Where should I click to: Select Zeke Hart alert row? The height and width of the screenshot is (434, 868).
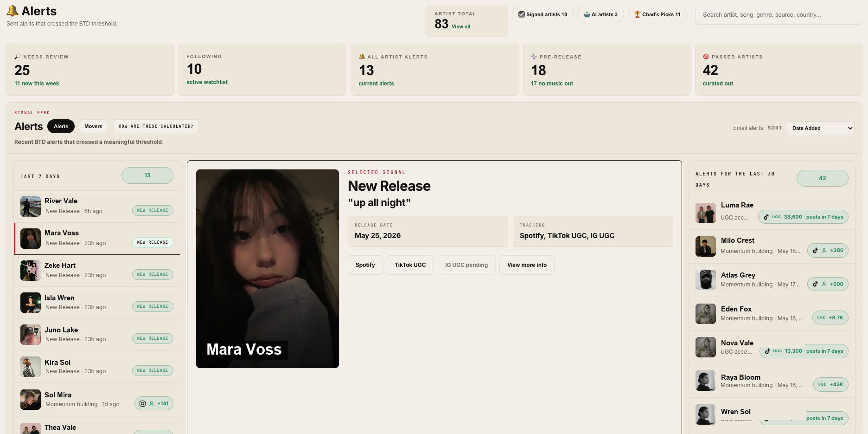(x=97, y=271)
